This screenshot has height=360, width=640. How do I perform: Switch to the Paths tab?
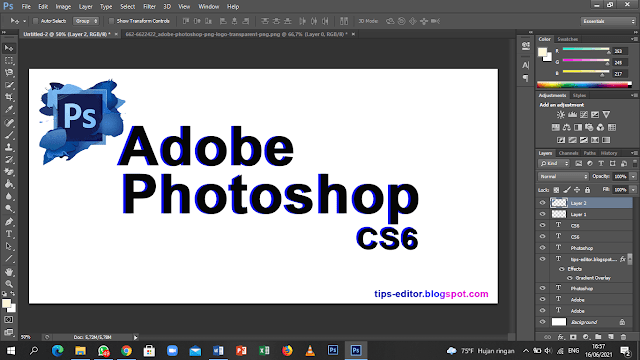pyautogui.click(x=589, y=153)
